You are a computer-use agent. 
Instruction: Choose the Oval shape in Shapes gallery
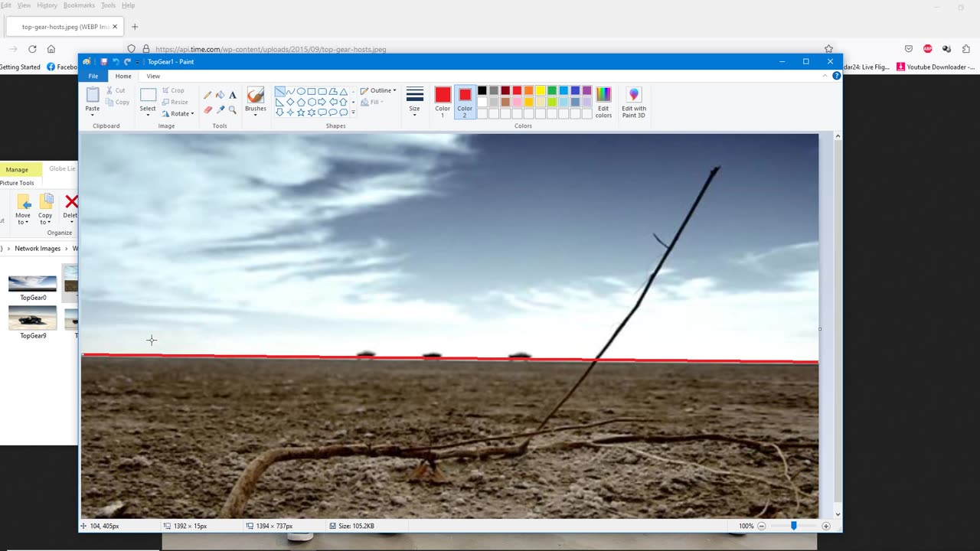301,91
